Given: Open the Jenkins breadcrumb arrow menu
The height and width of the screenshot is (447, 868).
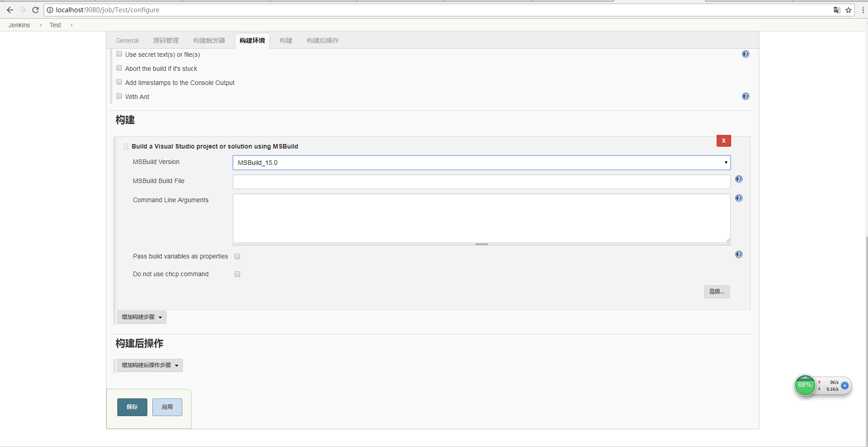Looking at the screenshot, I should 40,25.
